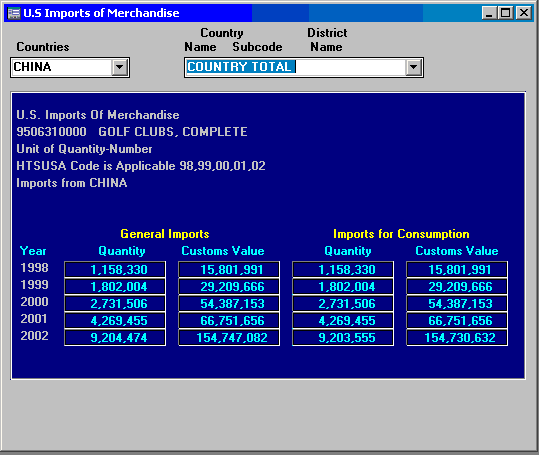Click the form icon in title bar
This screenshot has height=455, width=539.
pyautogui.click(x=14, y=13)
